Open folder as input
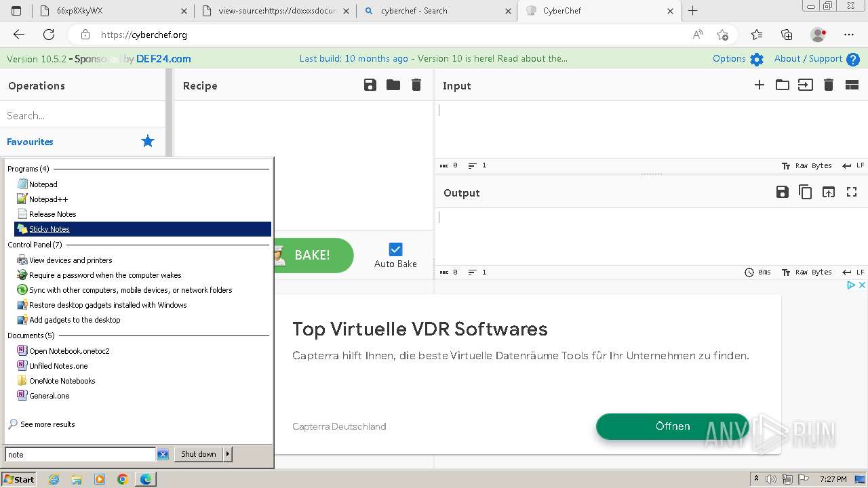Image resolution: width=868 pixels, height=488 pixels. coord(783,85)
